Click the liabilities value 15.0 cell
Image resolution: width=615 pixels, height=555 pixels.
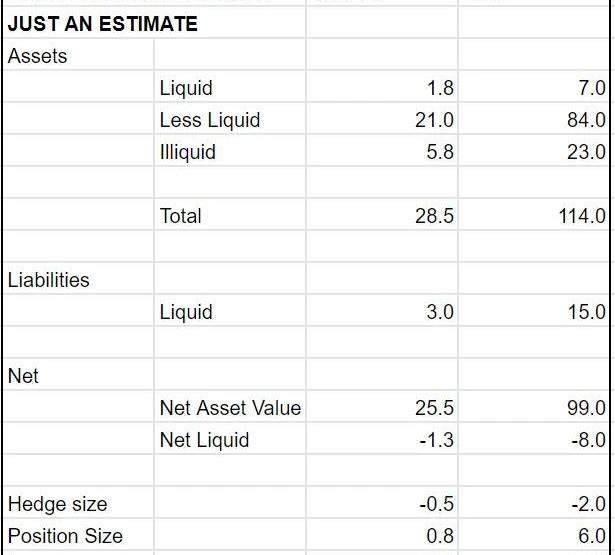pos(586,312)
